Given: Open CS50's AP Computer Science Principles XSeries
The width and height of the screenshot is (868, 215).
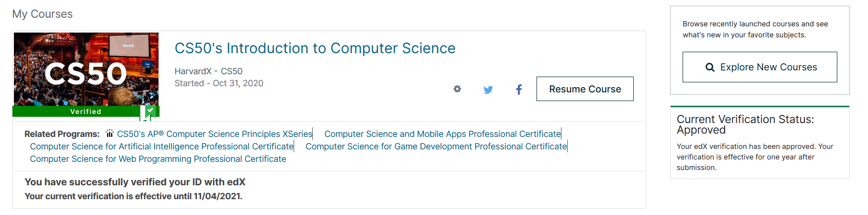Looking at the screenshot, I should [215, 134].
